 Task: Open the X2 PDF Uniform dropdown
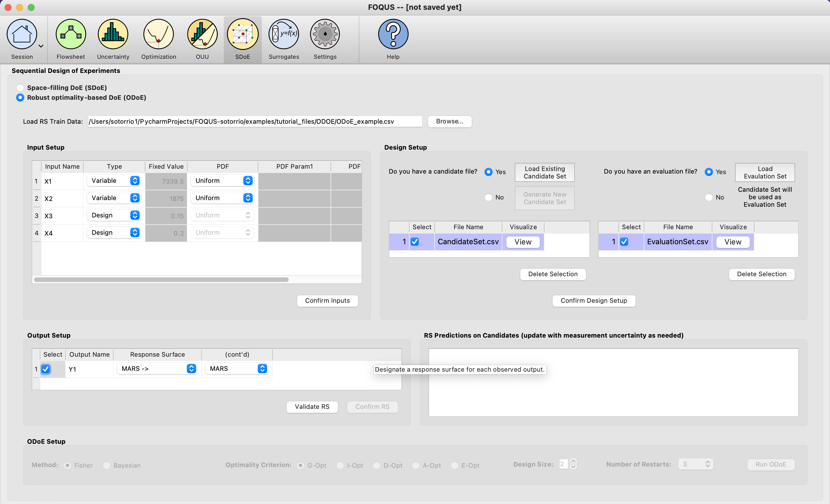[x=222, y=198]
